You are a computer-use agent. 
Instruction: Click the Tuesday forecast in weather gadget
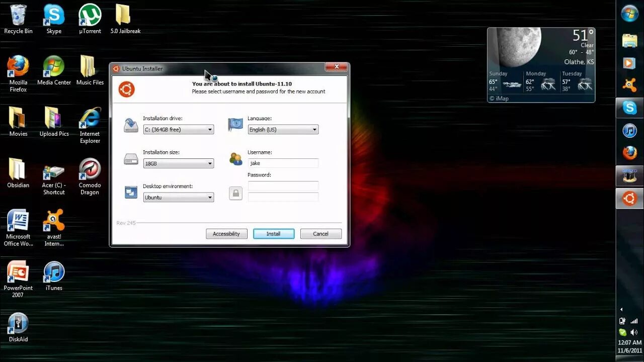pyautogui.click(x=577, y=81)
